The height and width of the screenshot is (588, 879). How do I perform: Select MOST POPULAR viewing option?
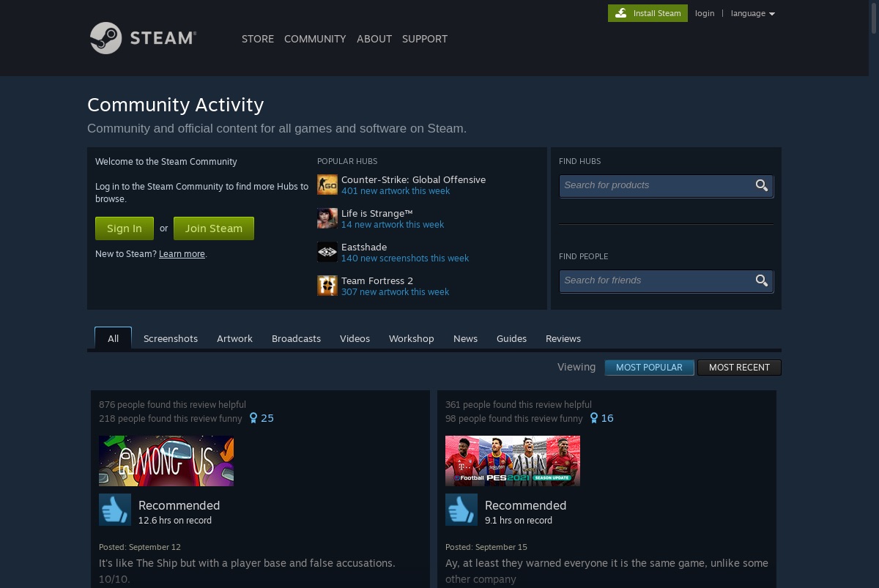point(649,368)
